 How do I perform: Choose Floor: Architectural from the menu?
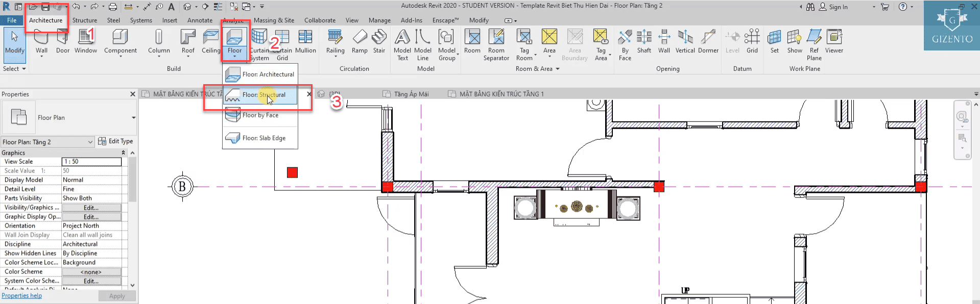click(260, 74)
